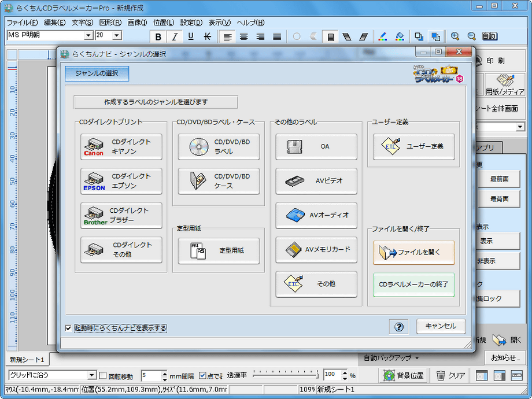Click 最背面 button in right panel
This screenshot has width=532, height=399.
[x=499, y=199]
